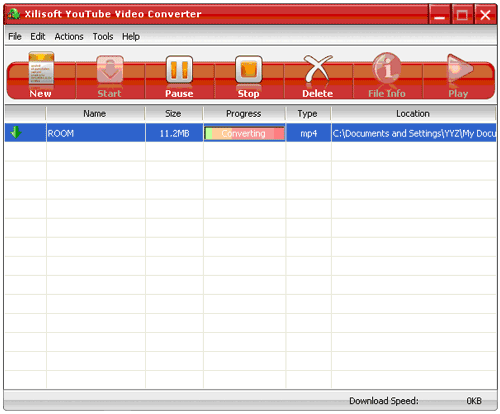This screenshot has width=500, height=414.
Task: Minimize the Xilisoft window
Action: coord(439,15)
